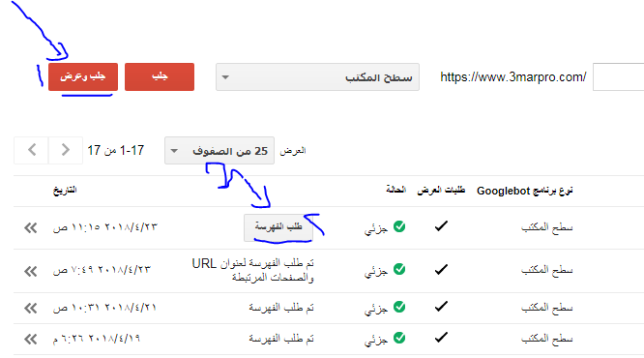Click the red 'جلب' fetch button

click(160, 76)
